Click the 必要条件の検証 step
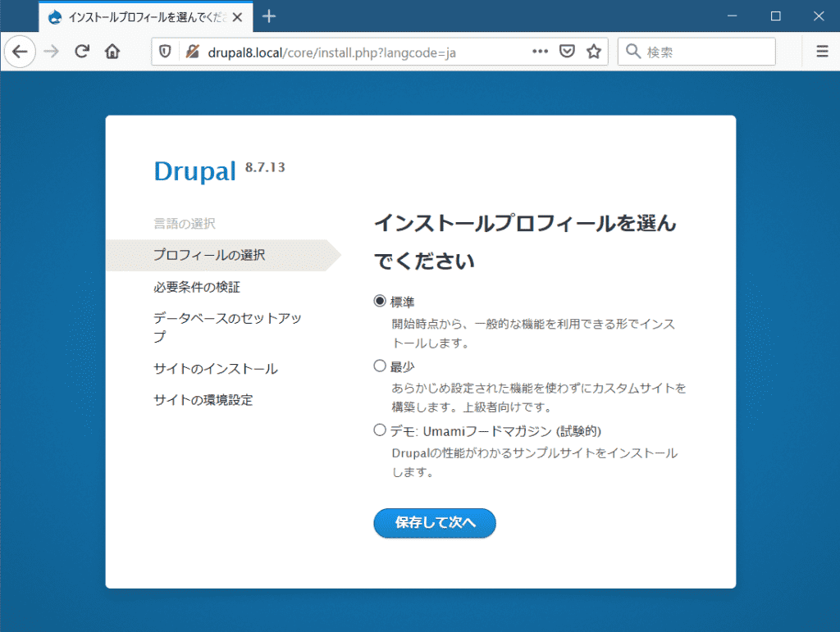The width and height of the screenshot is (840, 632). pos(197,288)
